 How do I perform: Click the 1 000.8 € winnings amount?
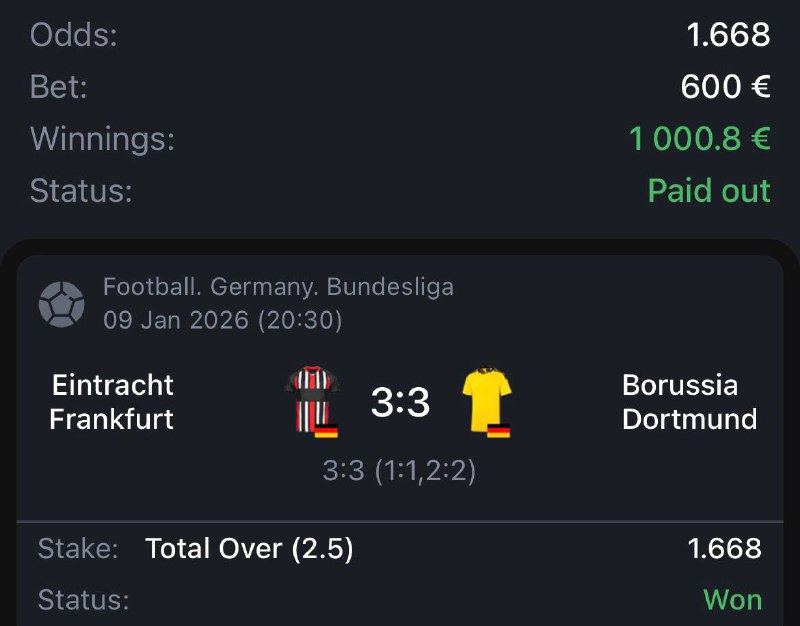(x=699, y=139)
